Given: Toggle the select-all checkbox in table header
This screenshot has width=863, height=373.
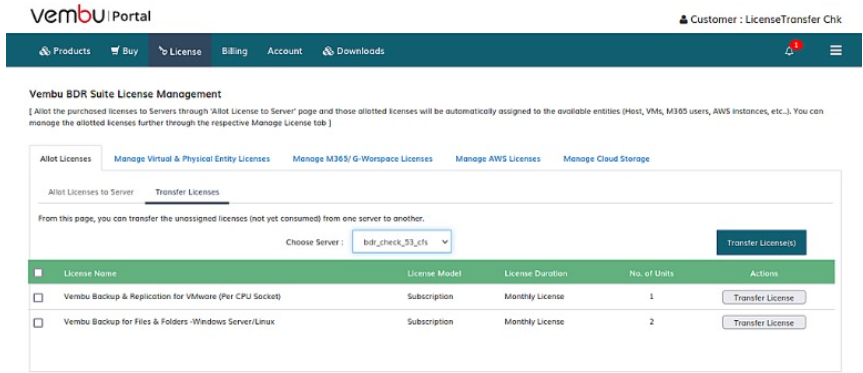Looking at the screenshot, I should click(38, 273).
